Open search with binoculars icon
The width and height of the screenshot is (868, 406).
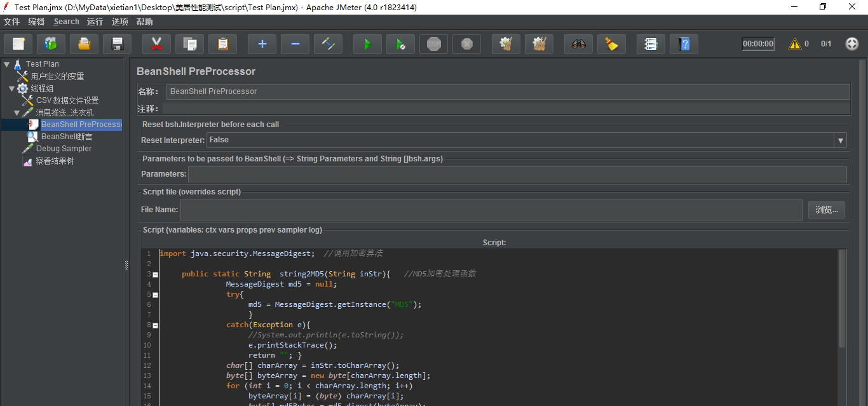578,44
